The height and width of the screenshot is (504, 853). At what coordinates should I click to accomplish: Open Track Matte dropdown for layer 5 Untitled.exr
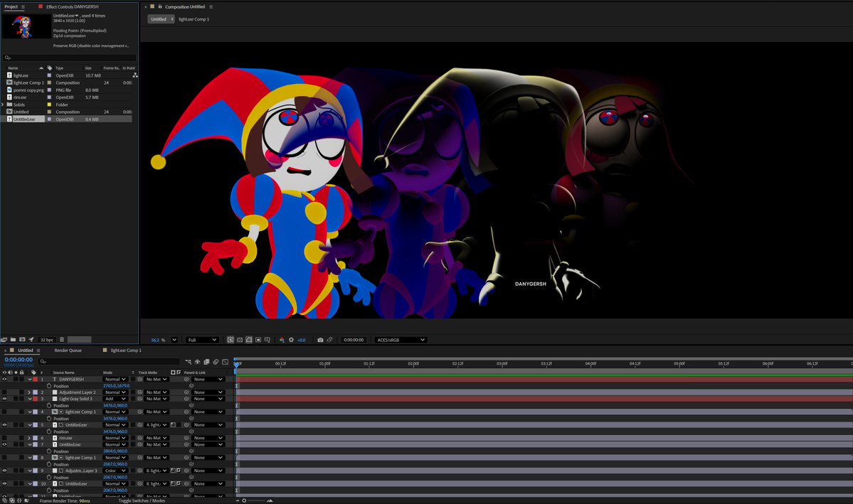[x=157, y=425]
